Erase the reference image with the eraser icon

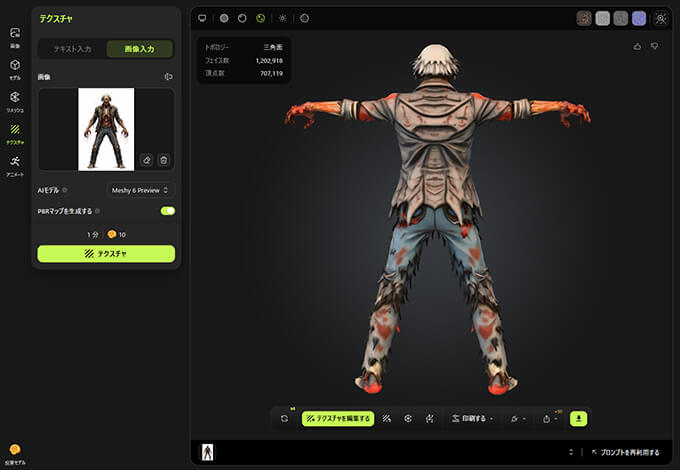pos(146,160)
